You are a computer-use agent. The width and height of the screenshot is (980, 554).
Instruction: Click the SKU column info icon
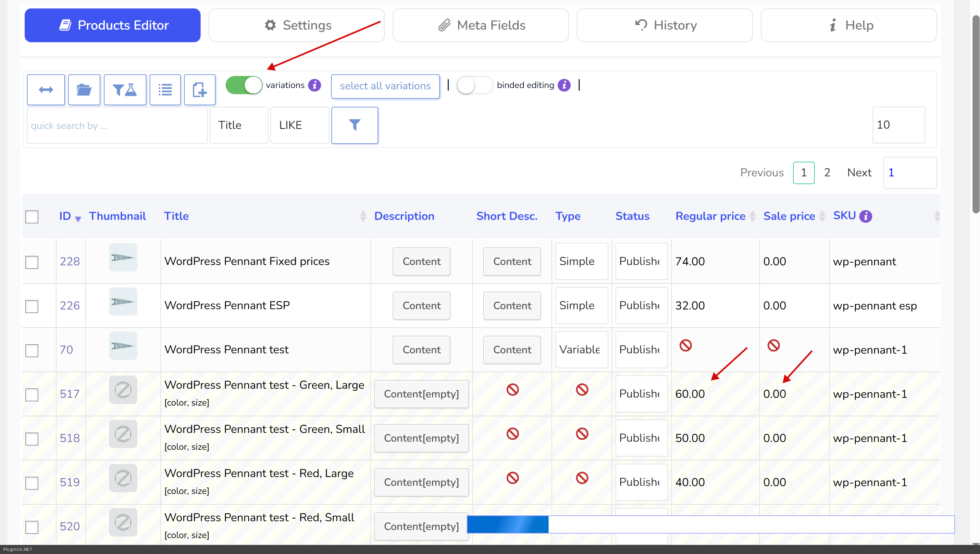[x=866, y=216]
